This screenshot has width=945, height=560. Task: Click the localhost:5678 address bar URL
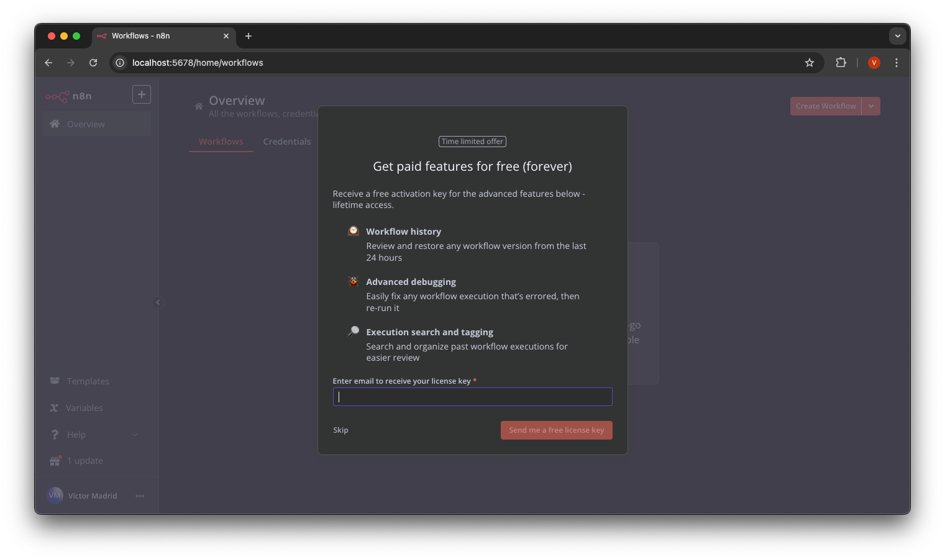(198, 63)
